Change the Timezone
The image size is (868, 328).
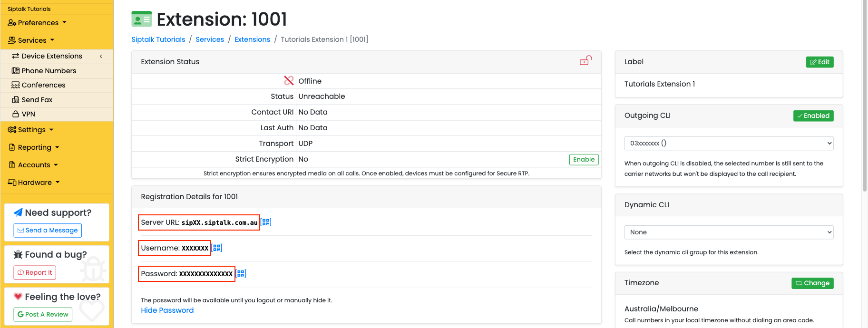pos(812,283)
